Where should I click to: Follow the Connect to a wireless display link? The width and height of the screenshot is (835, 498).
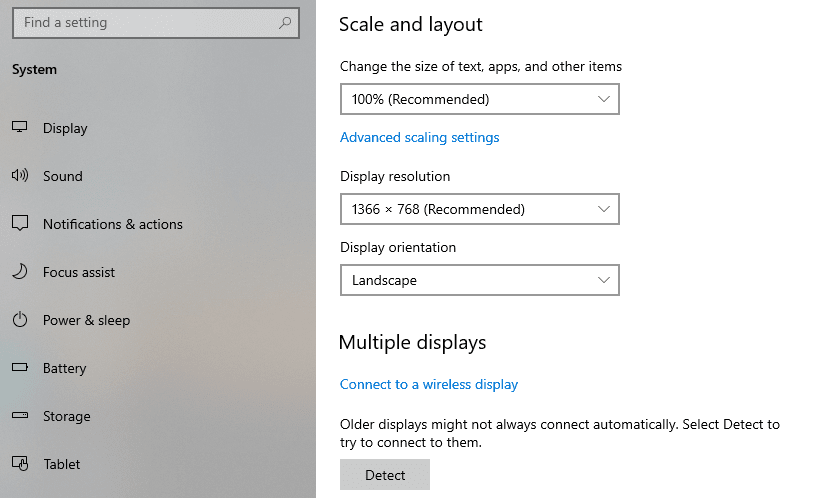click(428, 384)
